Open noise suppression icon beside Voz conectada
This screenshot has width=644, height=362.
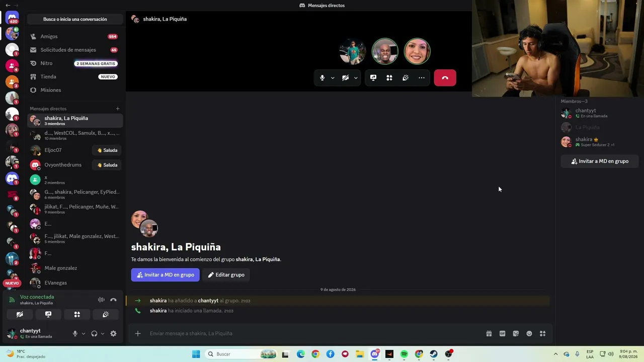point(101,300)
